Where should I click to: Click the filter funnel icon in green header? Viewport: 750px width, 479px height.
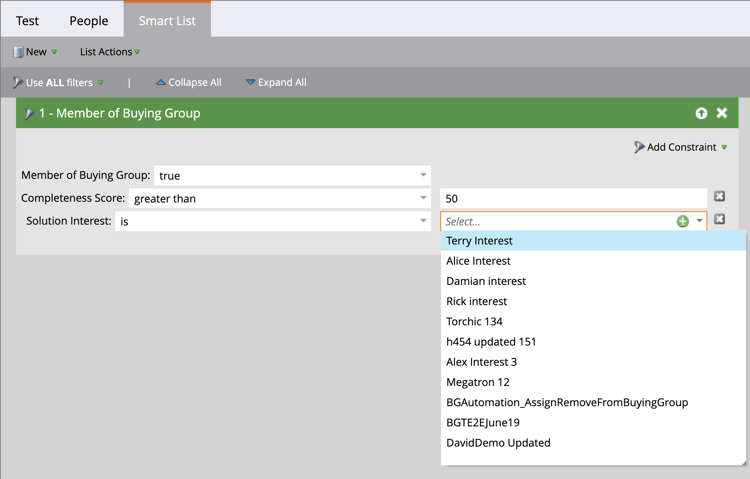click(x=29, y=113)
